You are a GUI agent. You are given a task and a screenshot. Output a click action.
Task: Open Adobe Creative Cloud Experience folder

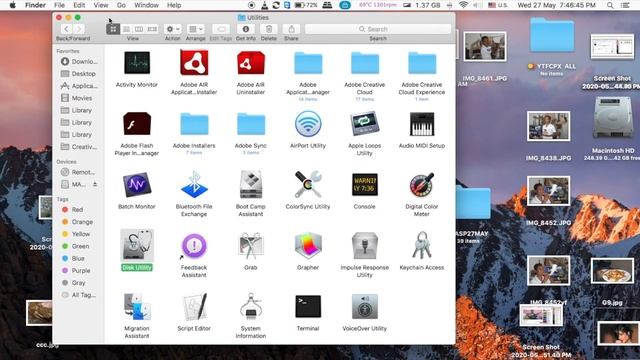422,63
